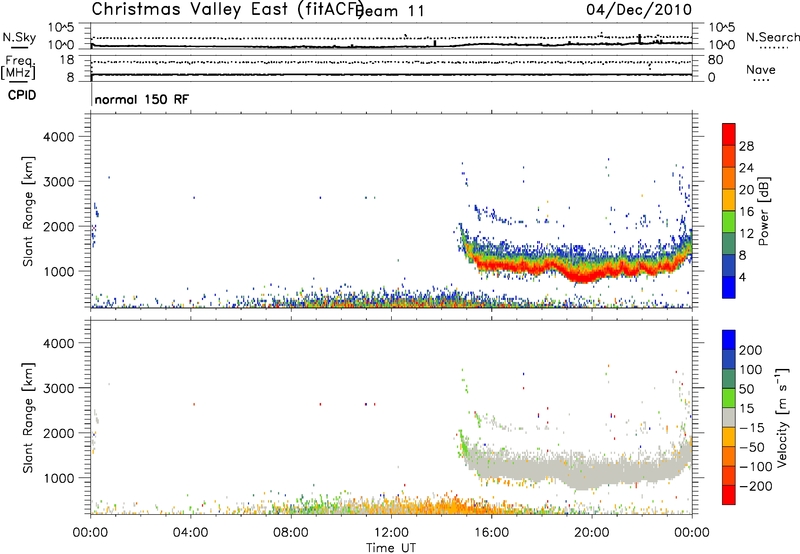Click the Time UT axis label
The height and width of the screenshot is (554, 800).
(x=391, y=548)
